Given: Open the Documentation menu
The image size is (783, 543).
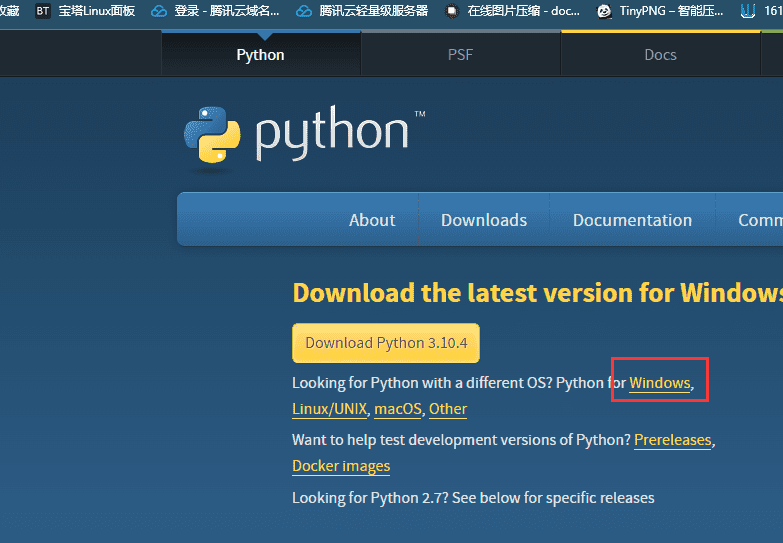Looking at the screenshot, I should pos(632,220).
